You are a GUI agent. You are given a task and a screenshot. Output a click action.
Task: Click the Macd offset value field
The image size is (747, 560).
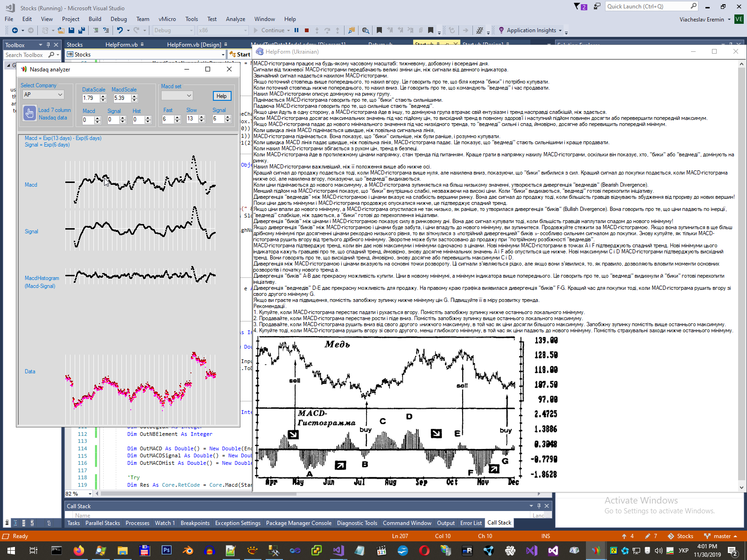coord(88,119)
